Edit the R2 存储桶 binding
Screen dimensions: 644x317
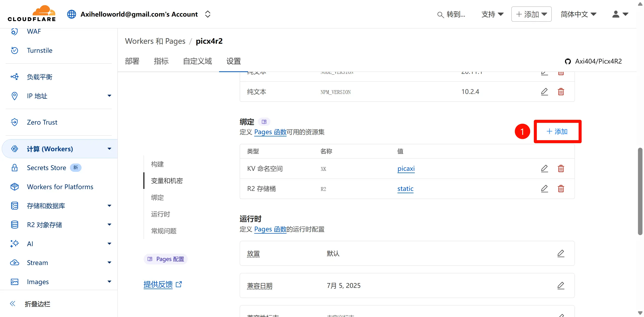tap(544, 189)
